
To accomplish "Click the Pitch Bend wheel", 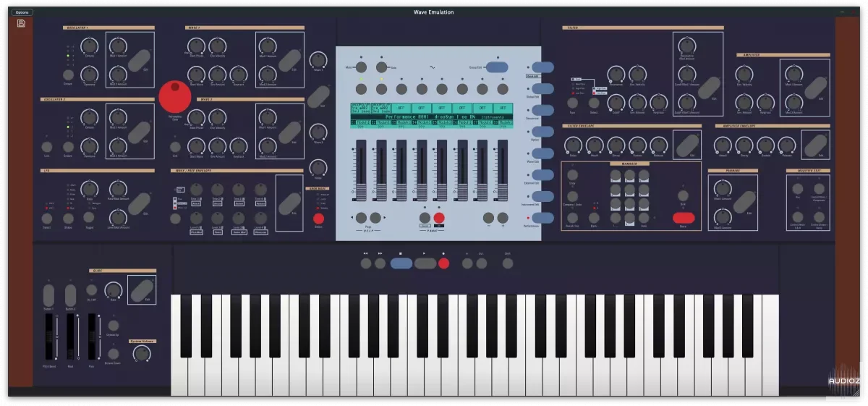I will (x=48, y=337).
